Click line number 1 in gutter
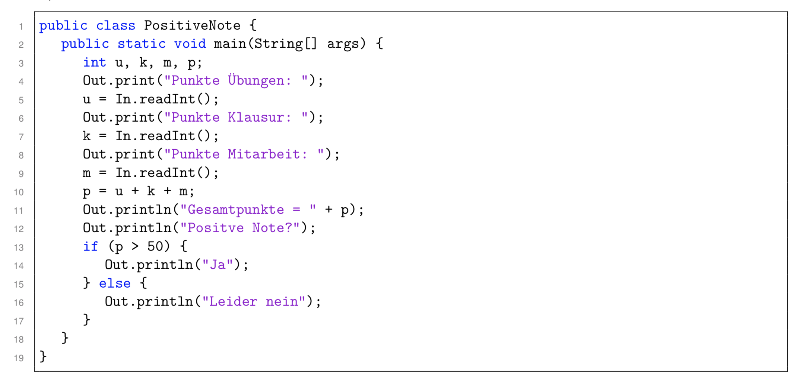 coord(21,26)
